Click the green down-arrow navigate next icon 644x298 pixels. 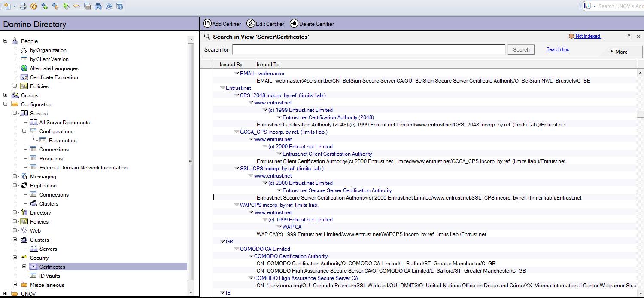[x=45, y=6]
